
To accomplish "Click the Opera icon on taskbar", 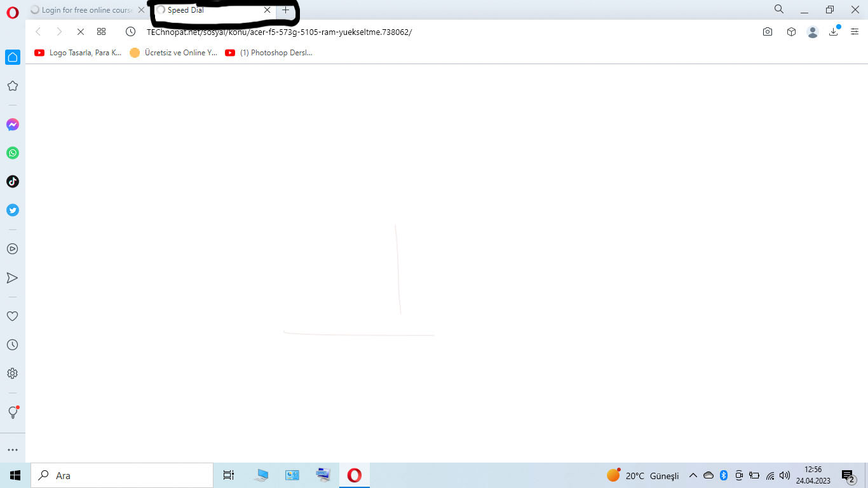I will pyautogui.click(x=355, y=475).
